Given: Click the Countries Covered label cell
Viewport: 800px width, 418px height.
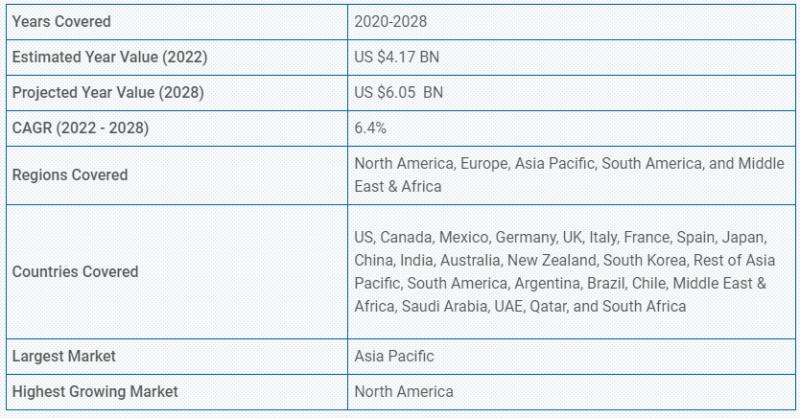Looking at the screenshot, I should click(x=177, y=272).
